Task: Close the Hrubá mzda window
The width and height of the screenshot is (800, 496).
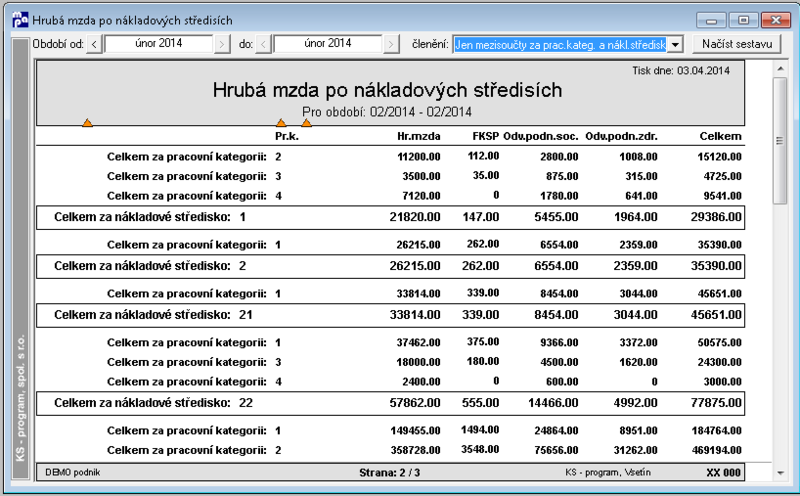Action: click(x=776, y=20)
